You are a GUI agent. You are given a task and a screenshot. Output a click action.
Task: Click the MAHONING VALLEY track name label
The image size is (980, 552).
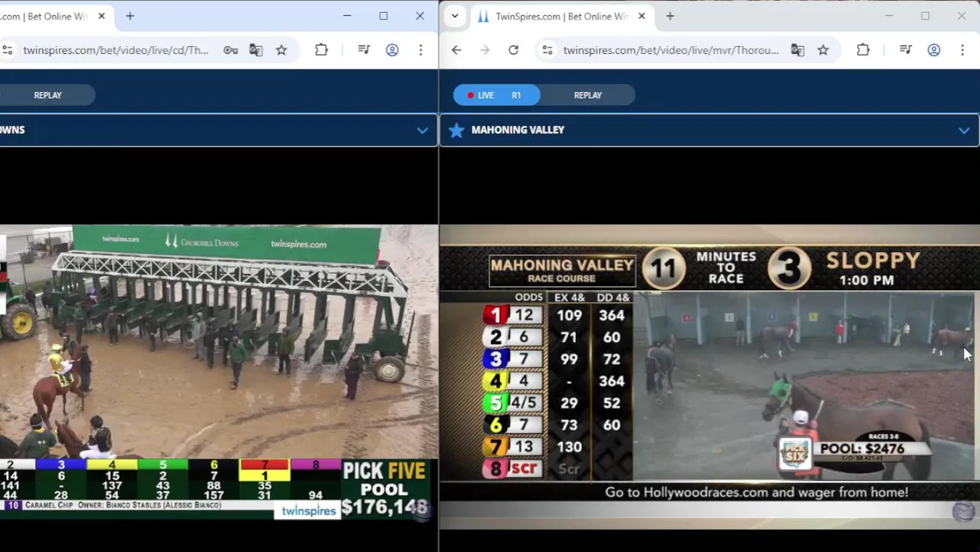(518, 130)
